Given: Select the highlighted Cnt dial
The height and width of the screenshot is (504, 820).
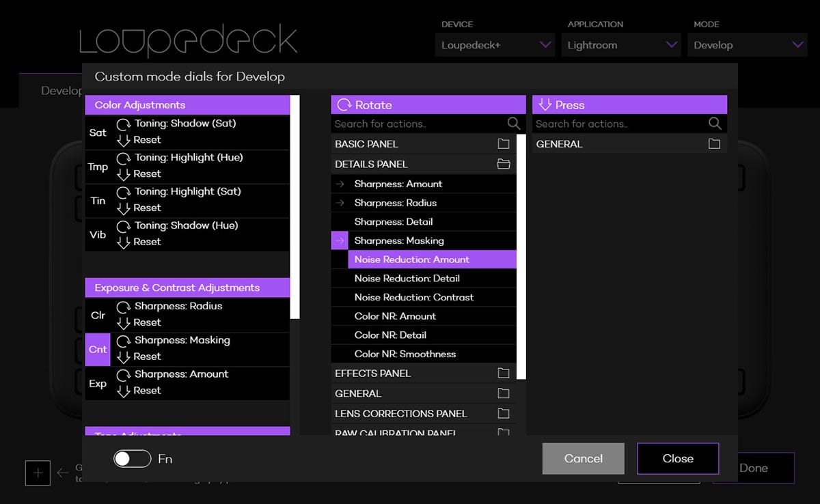Looking at the screenshot, I should coord(98,349).
